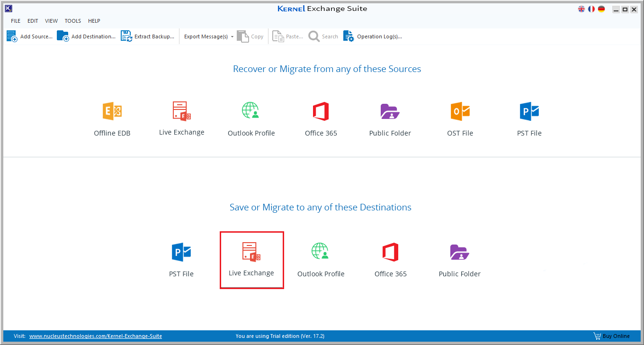Viewport: 644px width, 345px height.
Task: Expand the Export Message(s) dropdown arrow
Action: (232, 36)
